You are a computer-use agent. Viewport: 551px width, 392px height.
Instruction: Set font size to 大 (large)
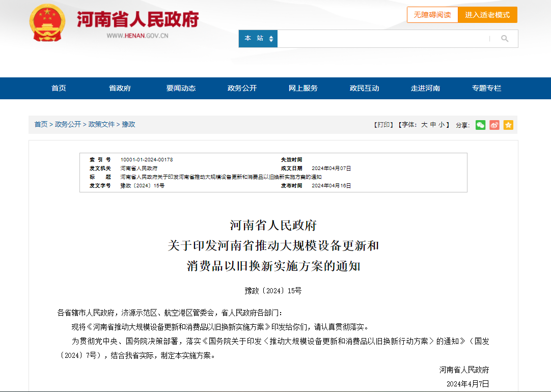(424, 125)
